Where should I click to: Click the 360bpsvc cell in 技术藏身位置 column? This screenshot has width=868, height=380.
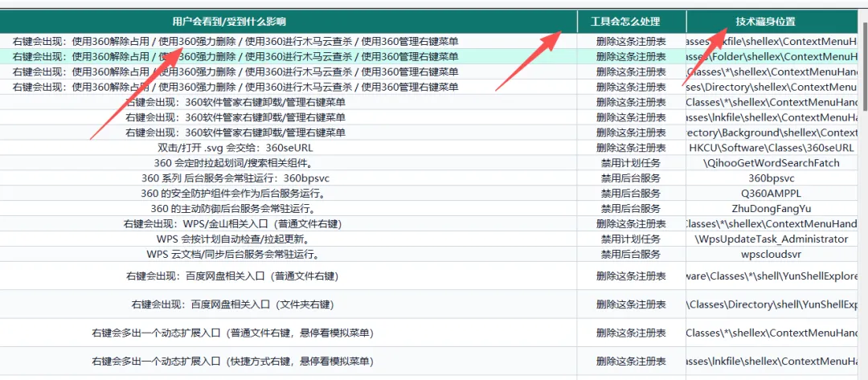(771, 178)
